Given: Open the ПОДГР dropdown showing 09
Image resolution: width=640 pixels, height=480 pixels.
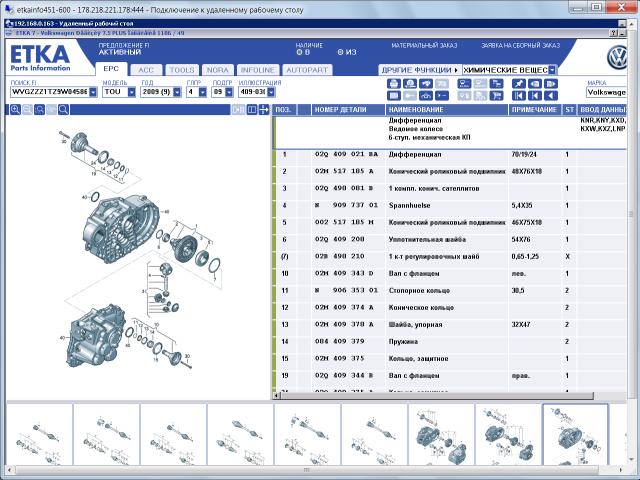Looking at the screenshot, I should tap(229, 92).
